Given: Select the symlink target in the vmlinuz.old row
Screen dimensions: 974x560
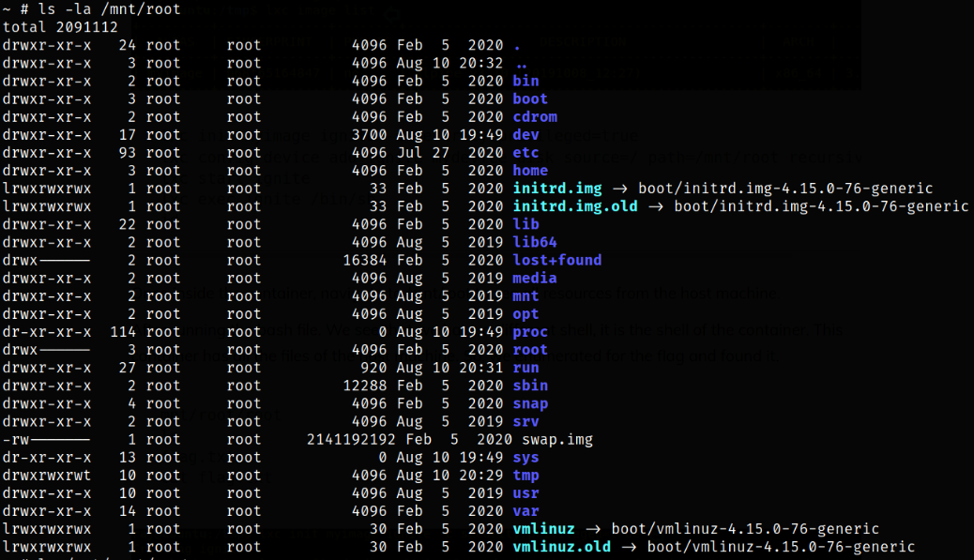Looking at the screenshot, I should point(781,548).
